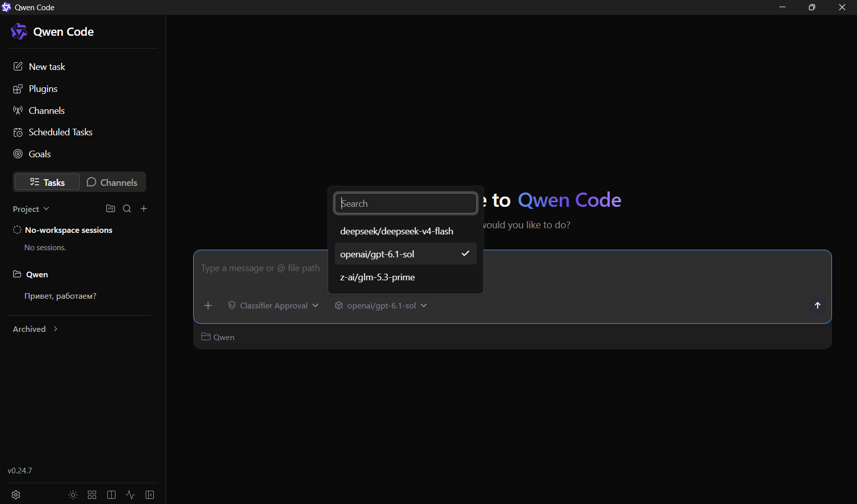Switch to the Tasks tab
Screen dimensions: 857x504
click(47, 182)
